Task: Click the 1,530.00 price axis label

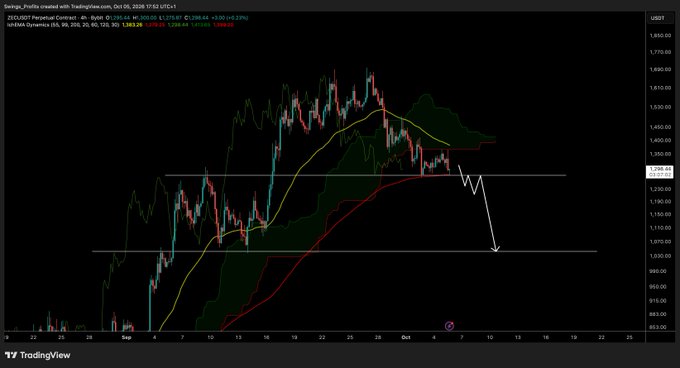Action: pyautogui.click(x=660, y=107)
